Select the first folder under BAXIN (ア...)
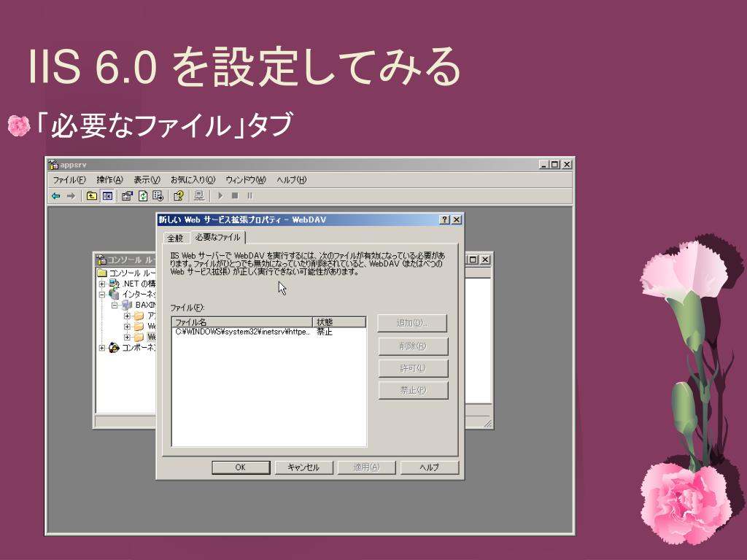The height and width of the screenshot is (560, 747). tap(139, 316)
